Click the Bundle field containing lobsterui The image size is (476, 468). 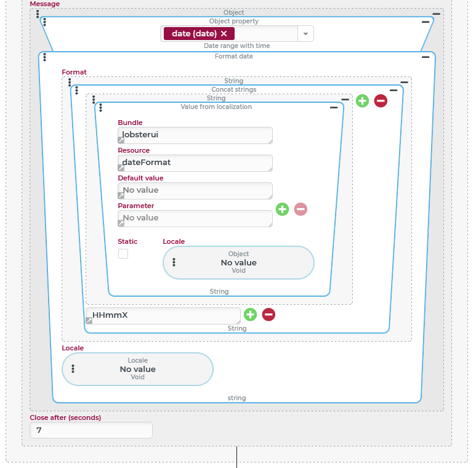[195, 135]
